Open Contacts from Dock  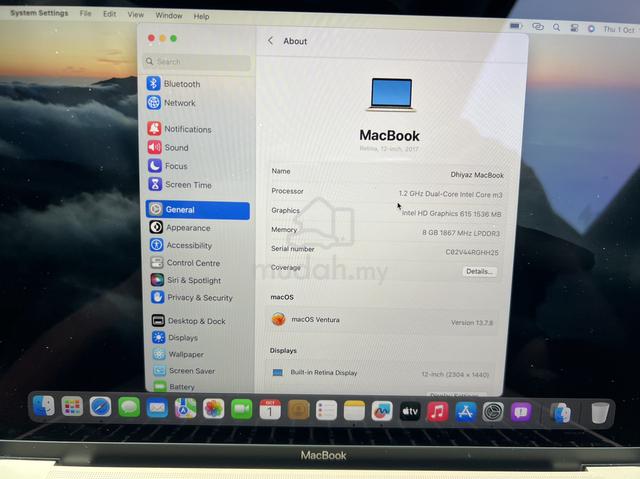click(x=298, y=410)
